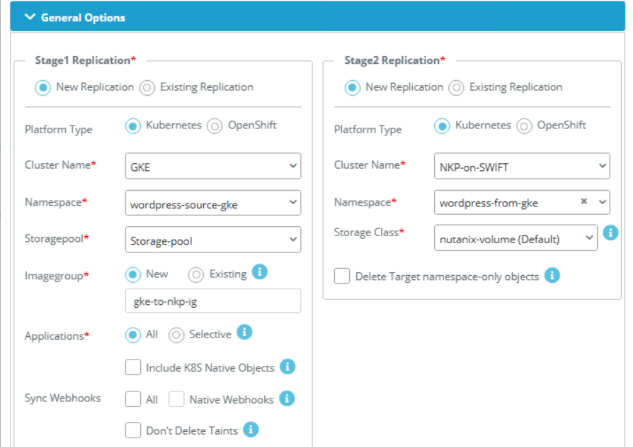The height and width of the screenshot is (447, 633).
Task: Open Native Webhooks info icon
Action: tap(287, 399)
